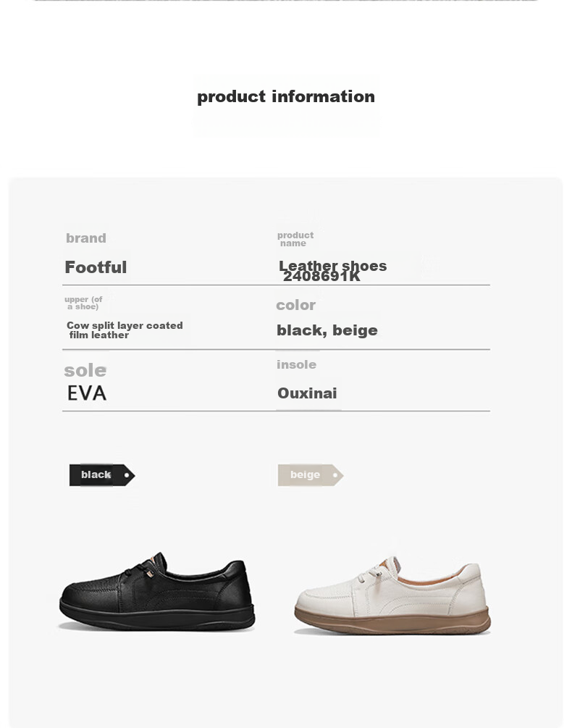The width and height of the screenshot is (572, 728).
Task: Select the beige leather shoe image
Action: tap(392, 595)
